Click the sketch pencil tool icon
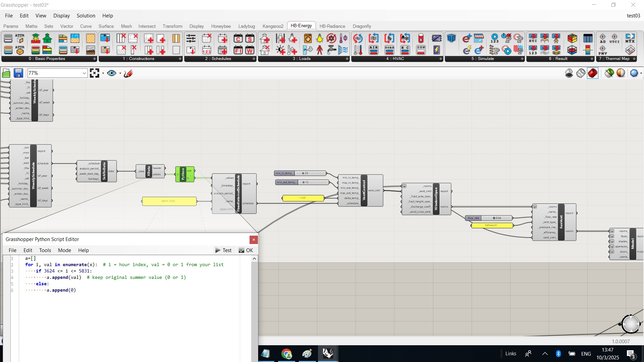This screenshot has width=644, height=362. click(x=128, y=73)
